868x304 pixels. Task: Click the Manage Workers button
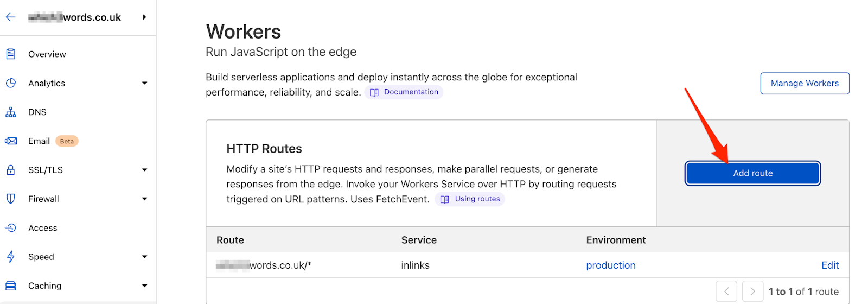click(x=805, y=83)
